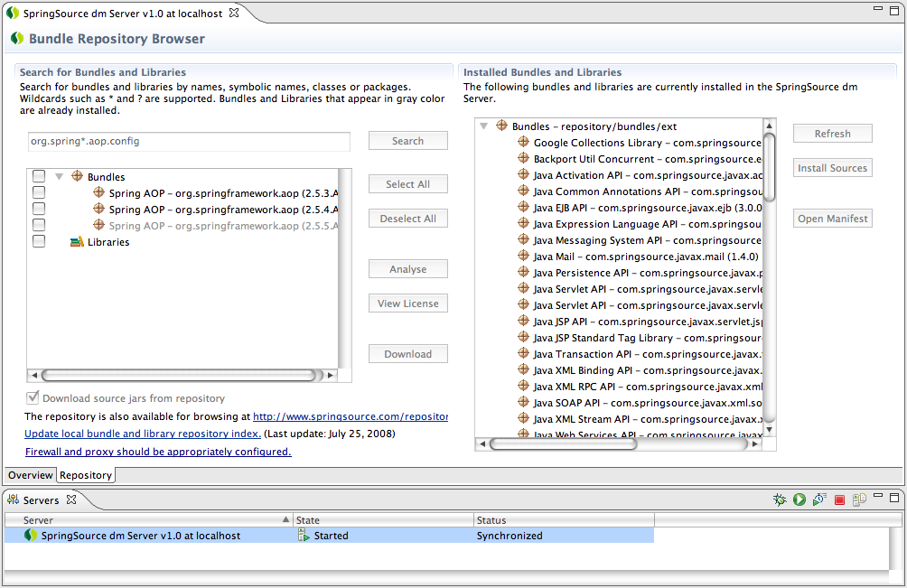Image resolution: width=907 pixels, height=588 pixels.
Task: Click the SpringSource leaf icon in server row
Action: coord(31,536)
